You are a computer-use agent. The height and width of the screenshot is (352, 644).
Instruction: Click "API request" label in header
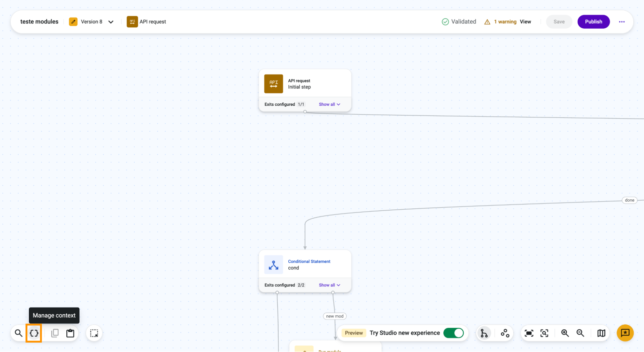[x=153, y=22]
